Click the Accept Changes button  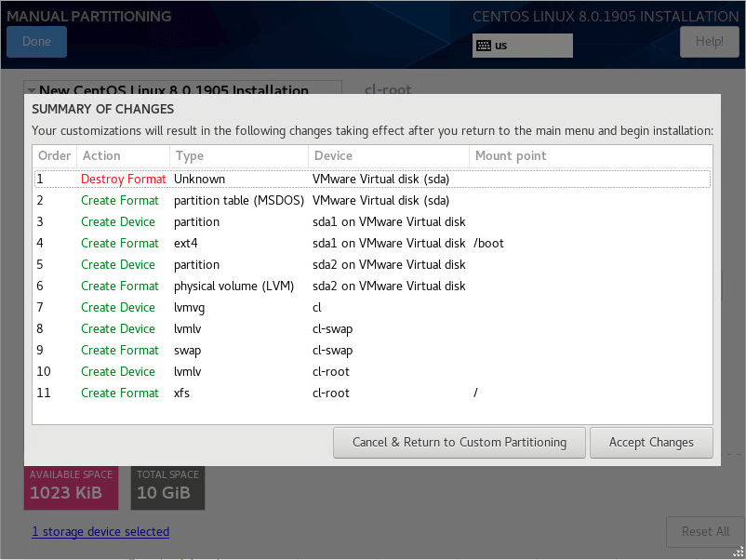651,443
